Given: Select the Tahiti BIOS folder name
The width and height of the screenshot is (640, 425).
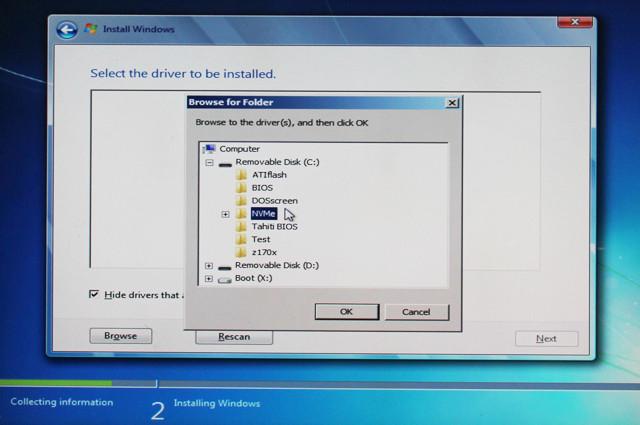Looking at the screenshot, I should 275,227.
